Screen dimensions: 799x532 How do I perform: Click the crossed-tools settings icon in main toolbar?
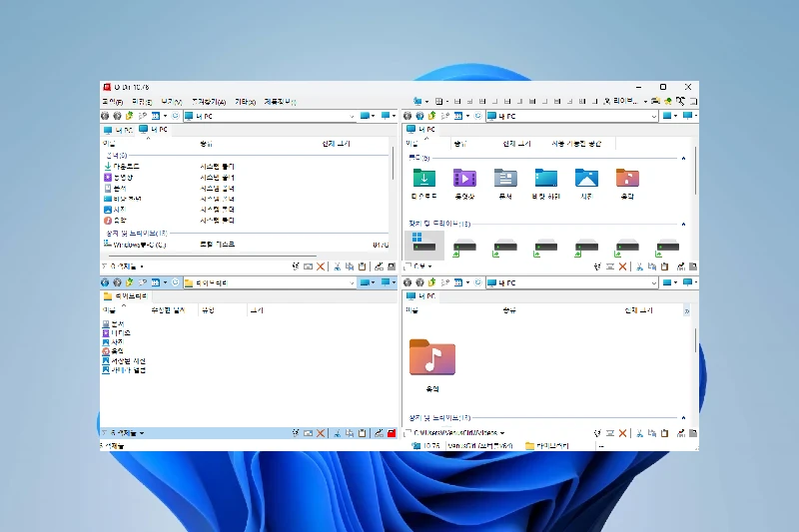coord(680,101)
